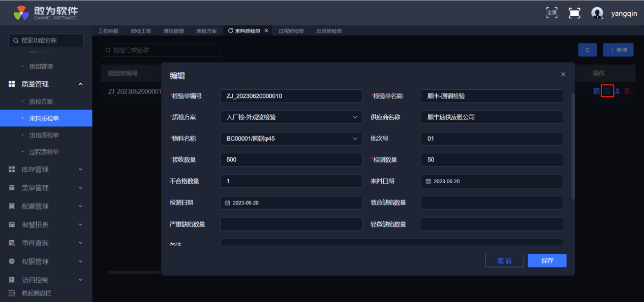The image size is (644, 302).
Task: Switch to the 过程质检单 tab
Action: pyautogui.click(x=291, y=31)
